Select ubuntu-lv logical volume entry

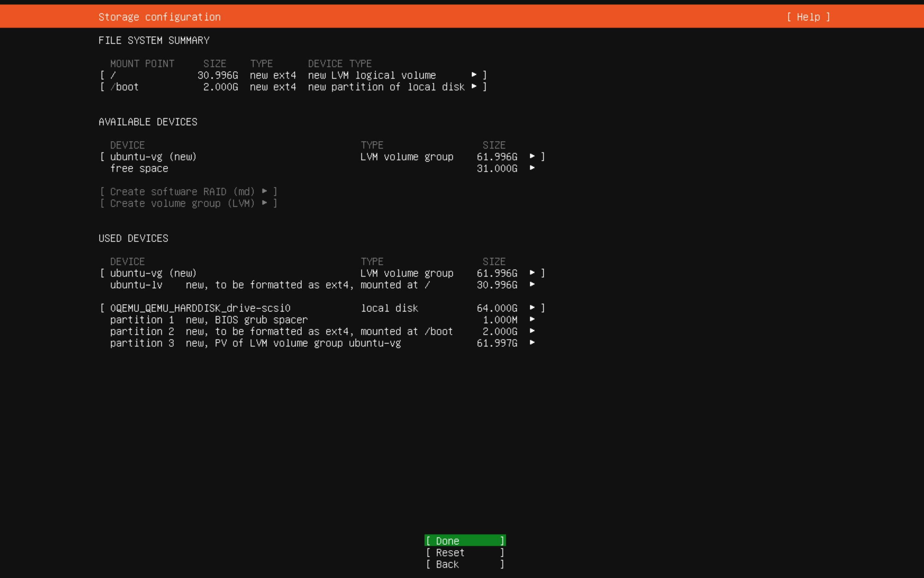click(136, 285)
